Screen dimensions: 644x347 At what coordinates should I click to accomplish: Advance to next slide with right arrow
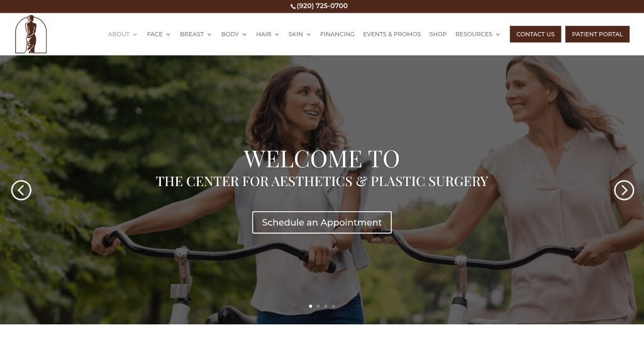pyautogui.click(x=624, y=190)
